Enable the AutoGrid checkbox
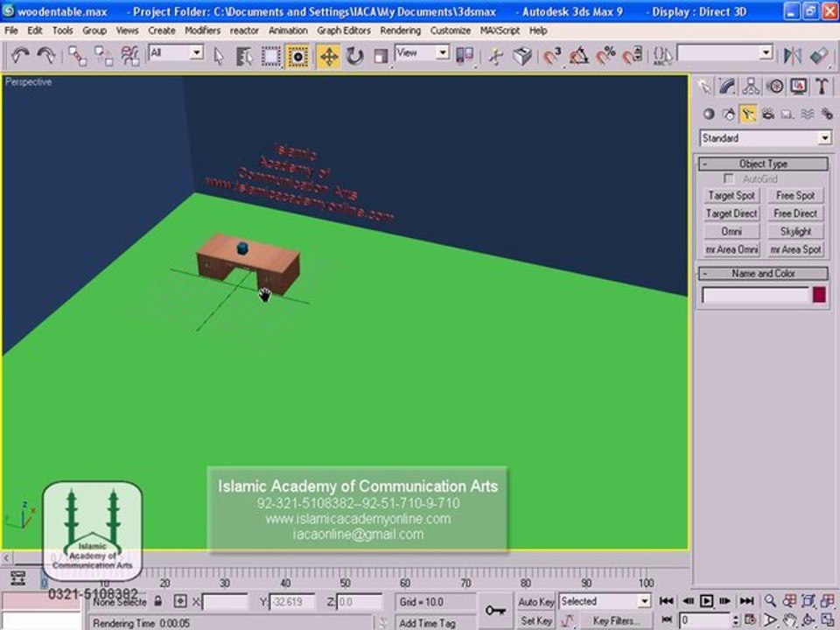The width and height of the screenshot is (840, 630). click(x=729, y=178)
